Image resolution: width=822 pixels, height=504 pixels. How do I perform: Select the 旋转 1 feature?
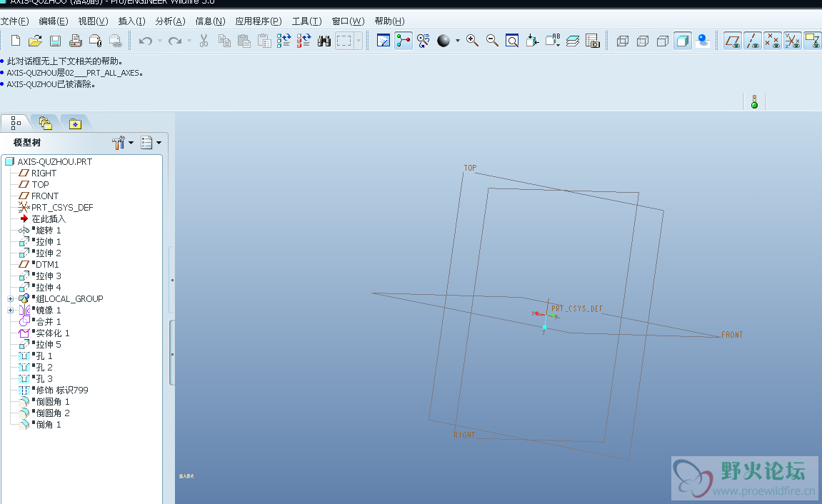coord(49,231)
